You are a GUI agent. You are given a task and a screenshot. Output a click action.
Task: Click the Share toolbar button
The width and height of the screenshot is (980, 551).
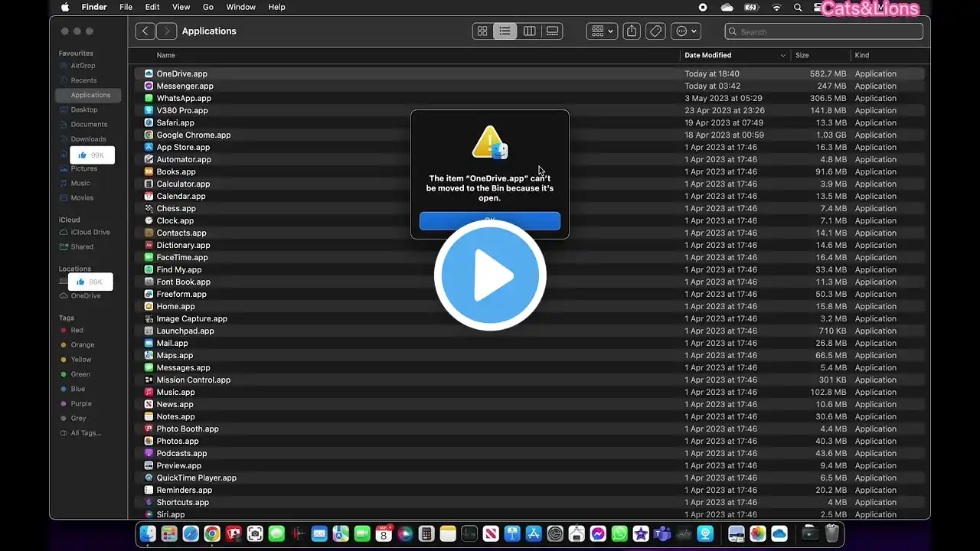pos(632,31)
